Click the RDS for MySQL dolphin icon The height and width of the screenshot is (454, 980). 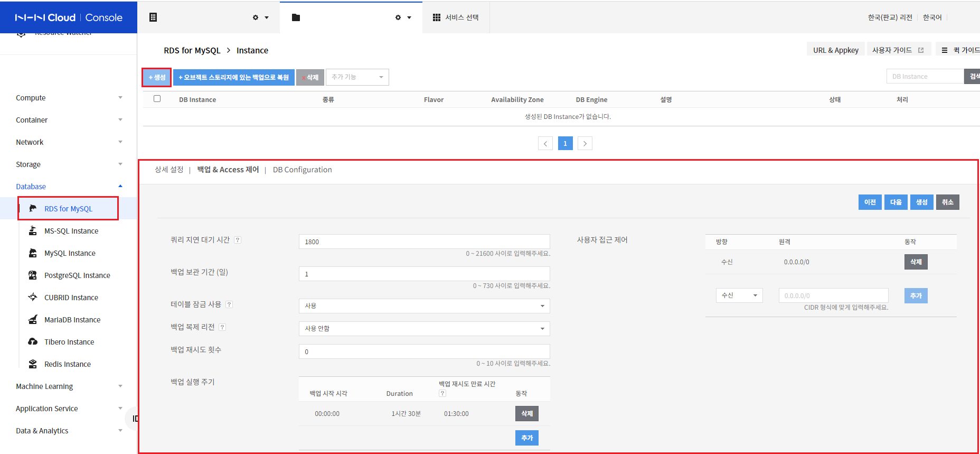click(33, 209)
